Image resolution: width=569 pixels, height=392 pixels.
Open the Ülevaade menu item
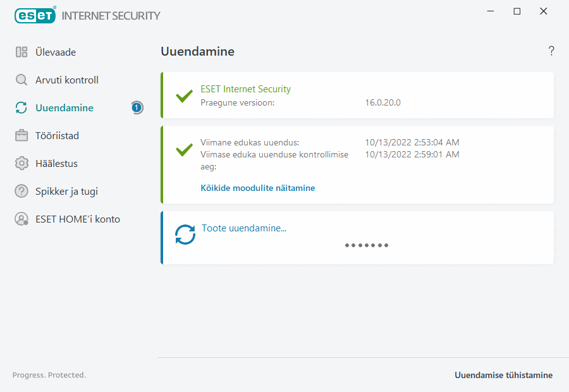[56, 52]
